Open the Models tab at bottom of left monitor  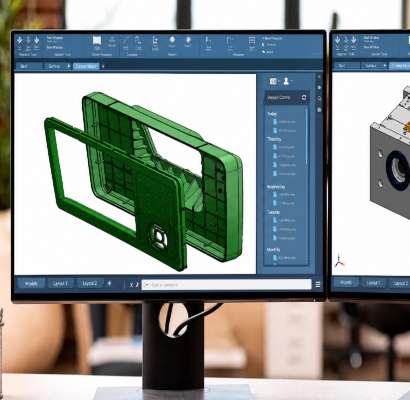pos(31,283)
